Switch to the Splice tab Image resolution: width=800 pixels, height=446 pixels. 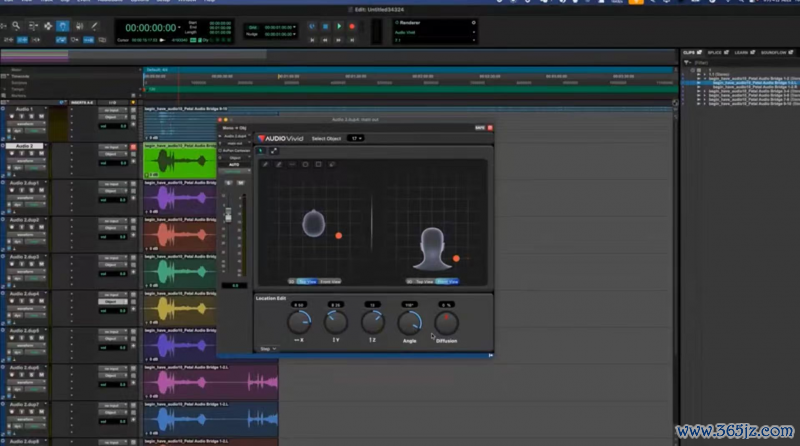[714, 52]
